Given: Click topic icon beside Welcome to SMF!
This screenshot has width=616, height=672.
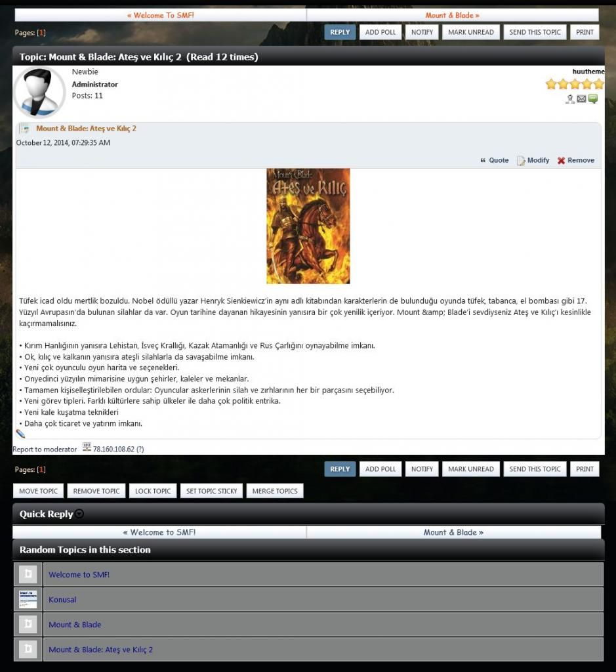Looking at the screenshot, I should pos(28,574).
